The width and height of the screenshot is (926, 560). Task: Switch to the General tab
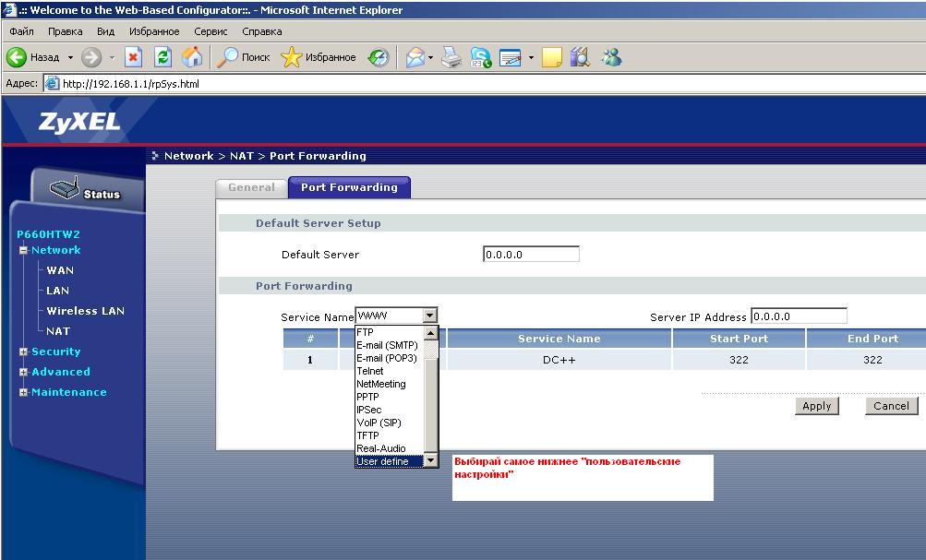coord(251,187)
